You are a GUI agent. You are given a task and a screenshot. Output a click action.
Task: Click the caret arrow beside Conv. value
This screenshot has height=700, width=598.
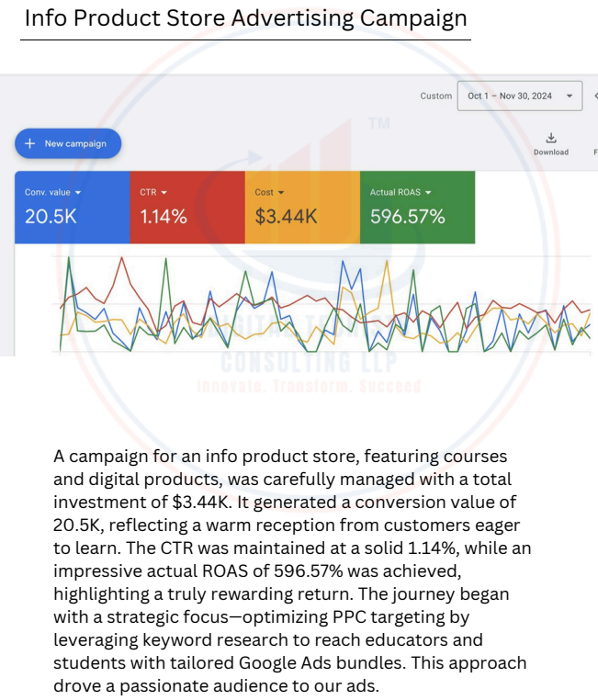[78, 192]
